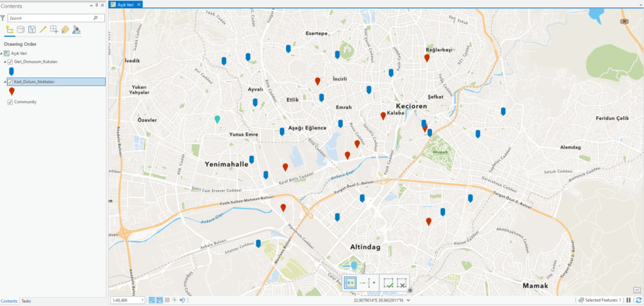This screenshot has height=306, width=644.
Task: Toggle Snapping icon in map status bar
Action: (152, 300)
